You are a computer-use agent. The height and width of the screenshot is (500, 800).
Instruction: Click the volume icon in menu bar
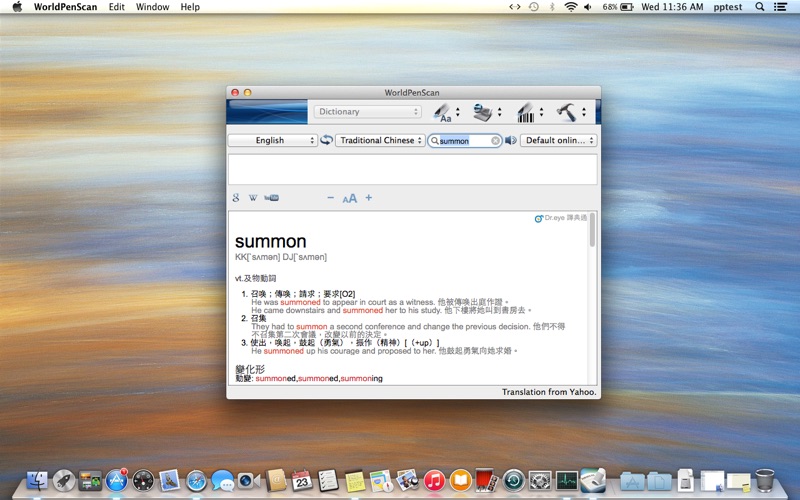pyautogui.click(x=588, y=7)
